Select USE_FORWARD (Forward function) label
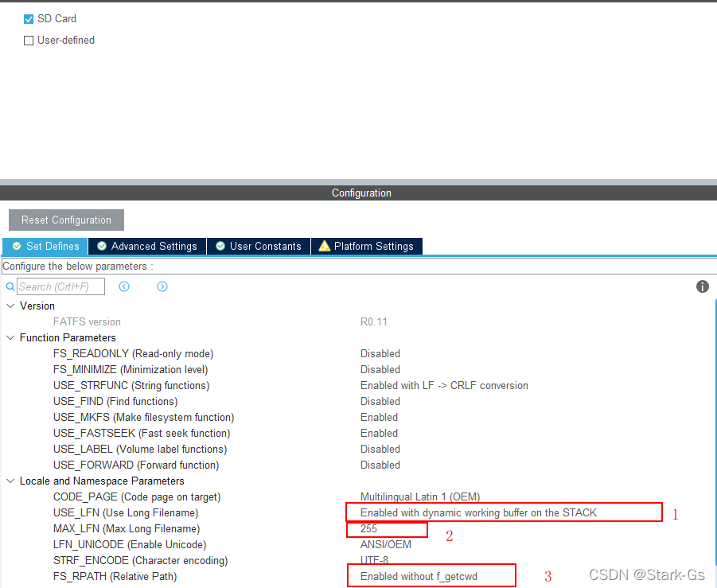 click(x=136, y=465)
